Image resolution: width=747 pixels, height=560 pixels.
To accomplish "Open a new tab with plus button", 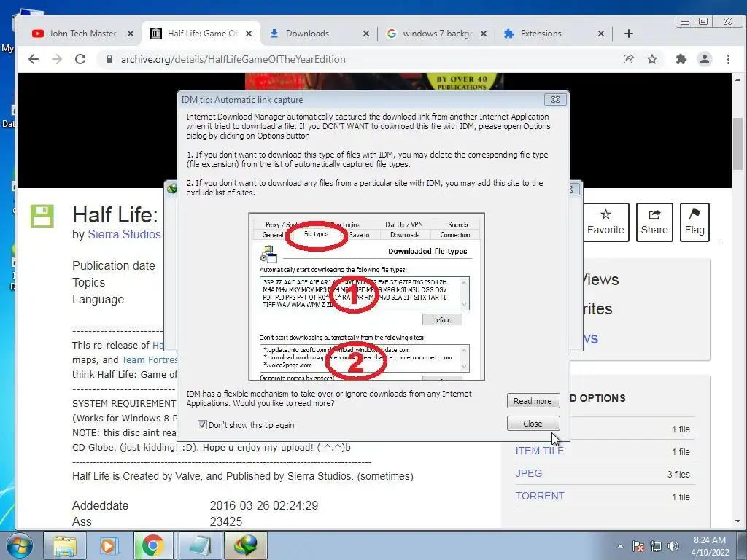I will [x=629, y=34].
